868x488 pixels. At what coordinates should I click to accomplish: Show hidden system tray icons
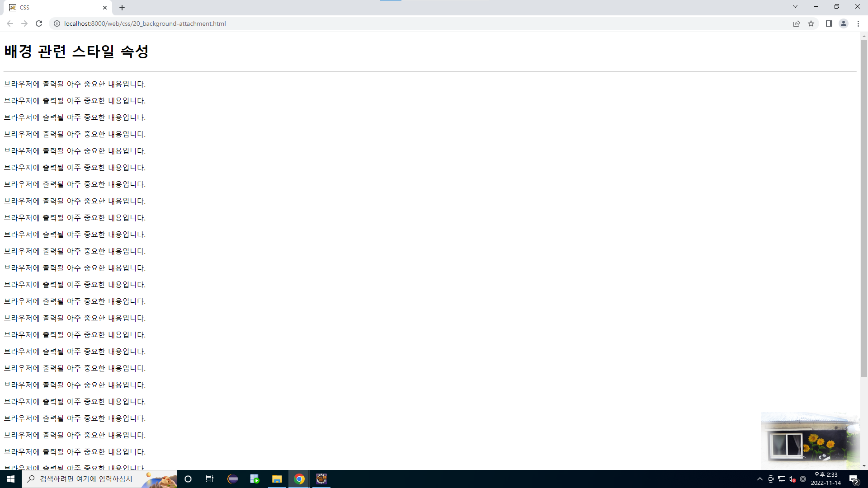(759, 479)
